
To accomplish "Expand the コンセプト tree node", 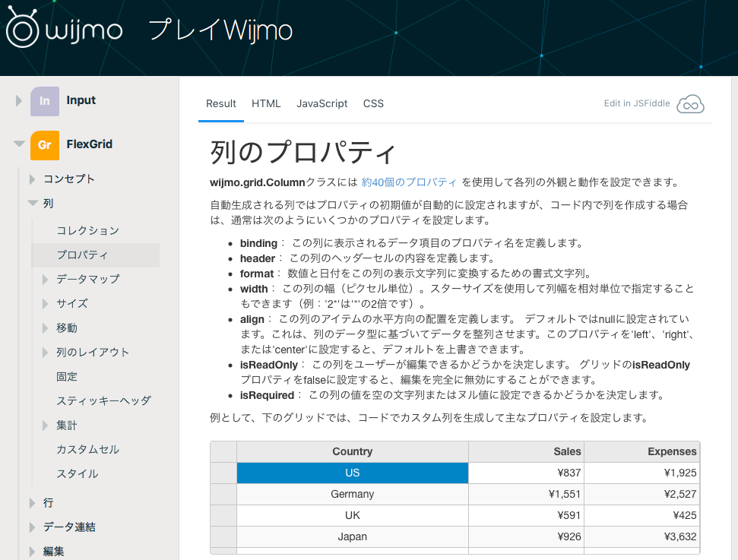I will point(32,179).
